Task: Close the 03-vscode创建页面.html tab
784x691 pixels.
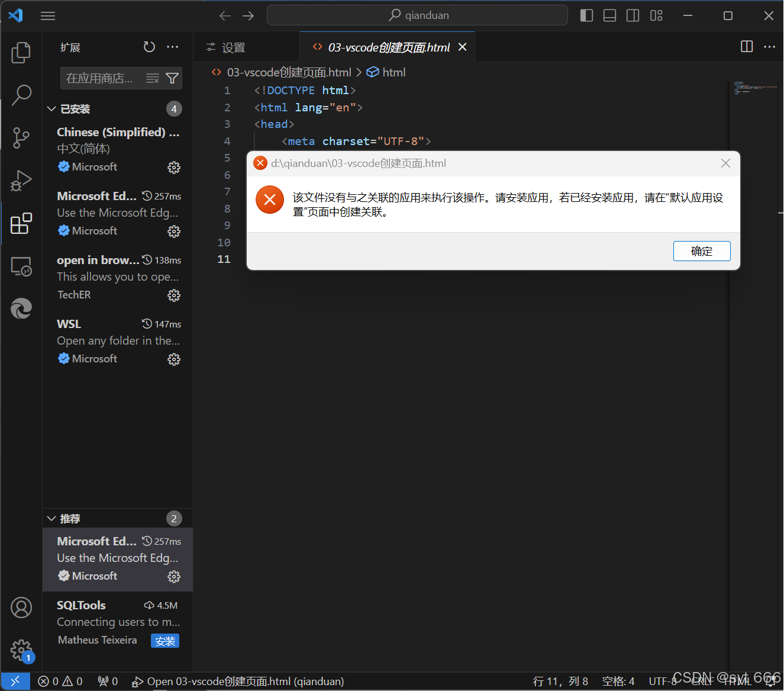Action: coord(463,47)
